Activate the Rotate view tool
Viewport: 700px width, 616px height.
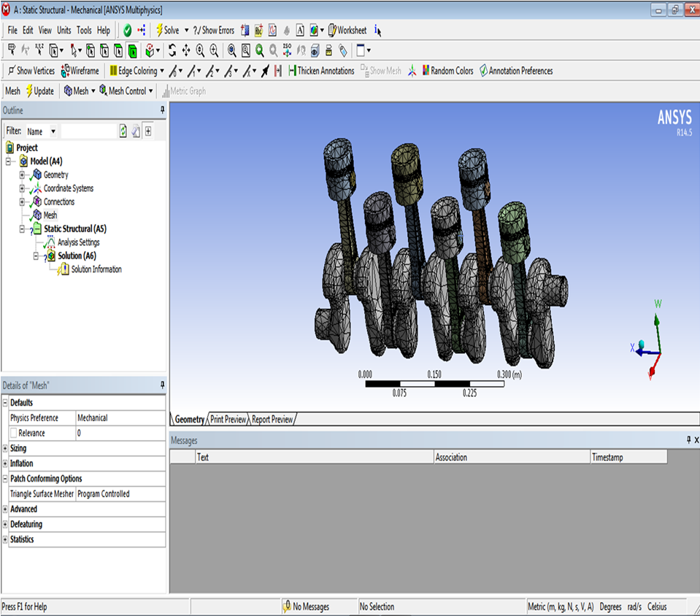tap(172, 51)
